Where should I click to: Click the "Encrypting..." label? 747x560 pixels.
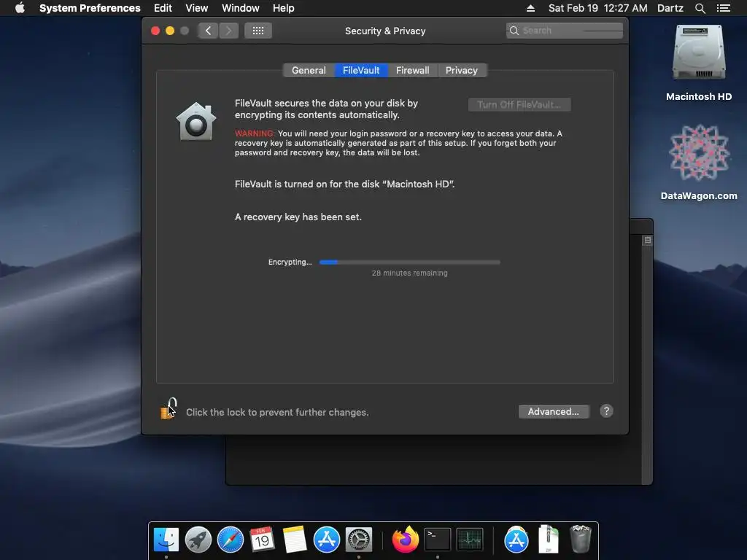click(x=290, y=262)
